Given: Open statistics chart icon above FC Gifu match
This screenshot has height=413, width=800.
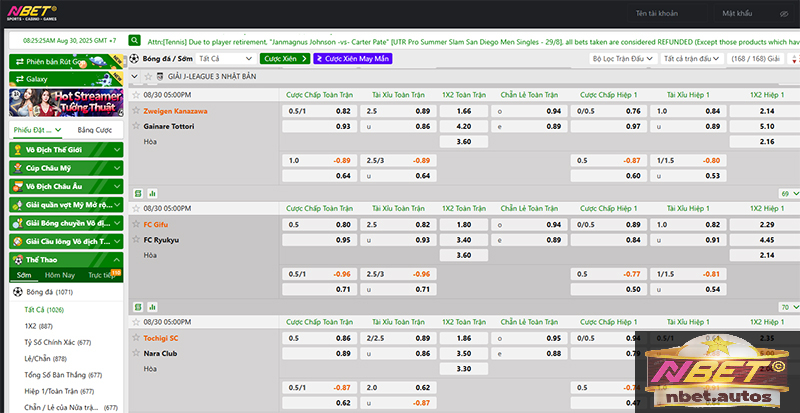Looking at the screenshot, I should pos(152,192).
